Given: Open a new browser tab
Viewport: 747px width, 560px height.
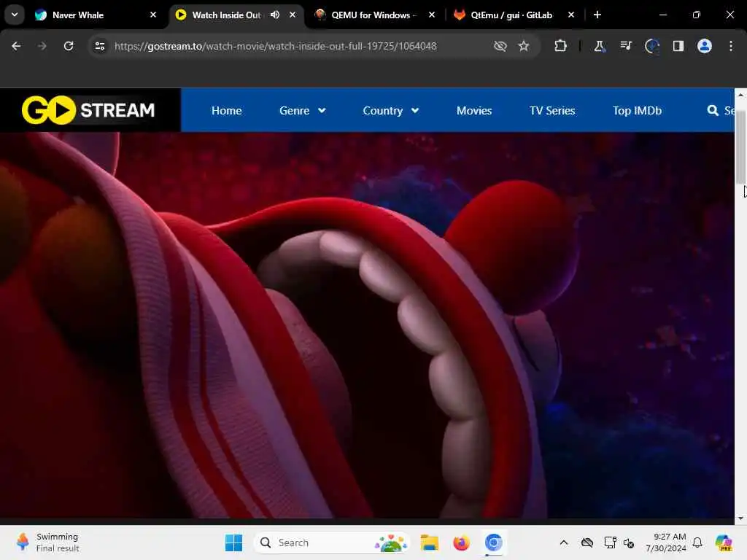Looking at the screenshot, I should [x=597, y=15].
